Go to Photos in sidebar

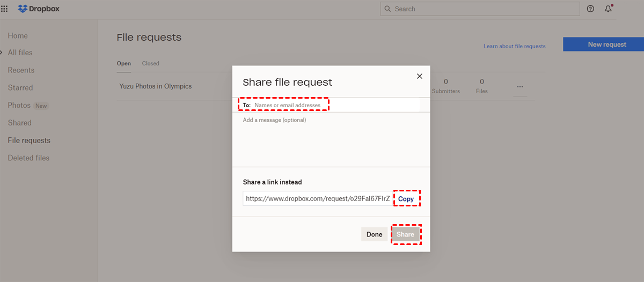tap(19, 106)
